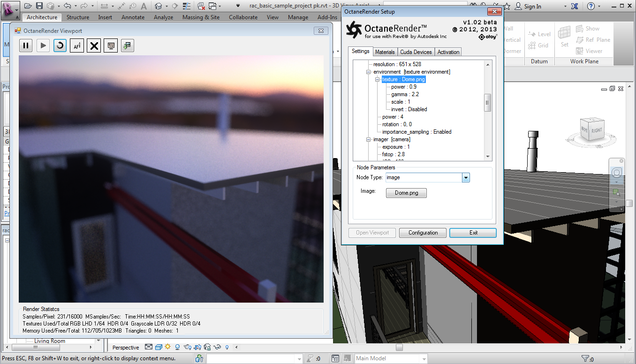Click the play button in OctaneRender Viewport
Screen dimensions: 636x364
pos(43,45)
